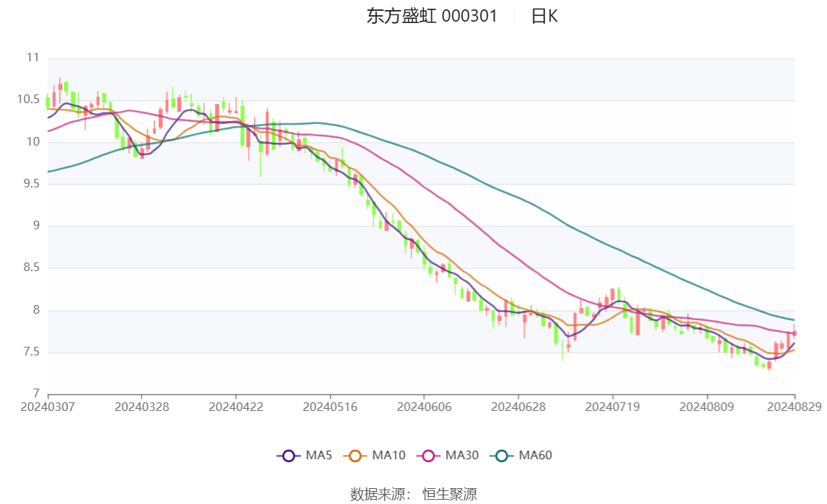
Task: Toggle the MA30 legend series
Action: (x=448, y=456)
